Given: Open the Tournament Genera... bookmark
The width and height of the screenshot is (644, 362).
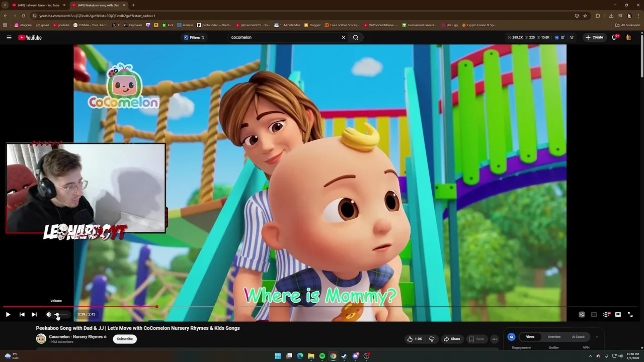Looking at the screenshot, I should point(419,25).
